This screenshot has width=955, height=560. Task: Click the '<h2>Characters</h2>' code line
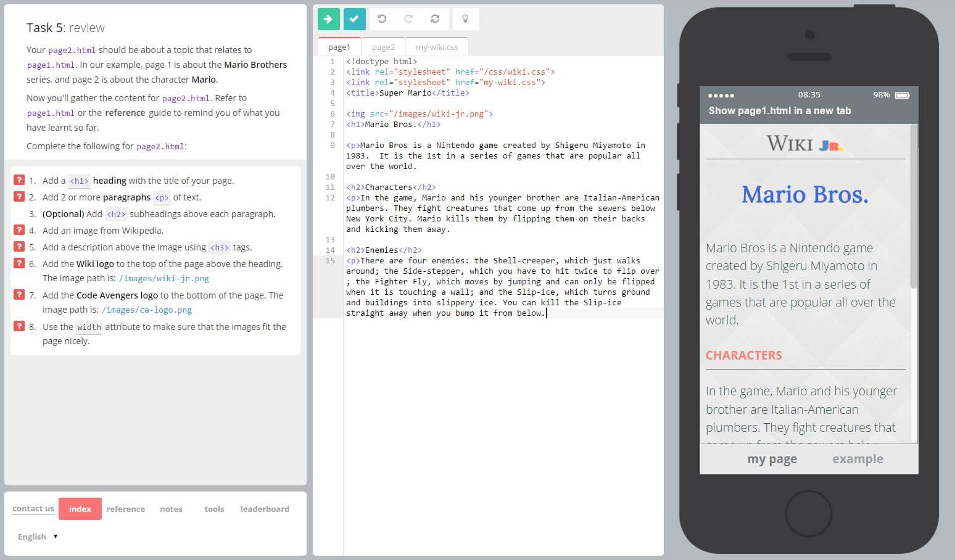(x=391, y=187)
